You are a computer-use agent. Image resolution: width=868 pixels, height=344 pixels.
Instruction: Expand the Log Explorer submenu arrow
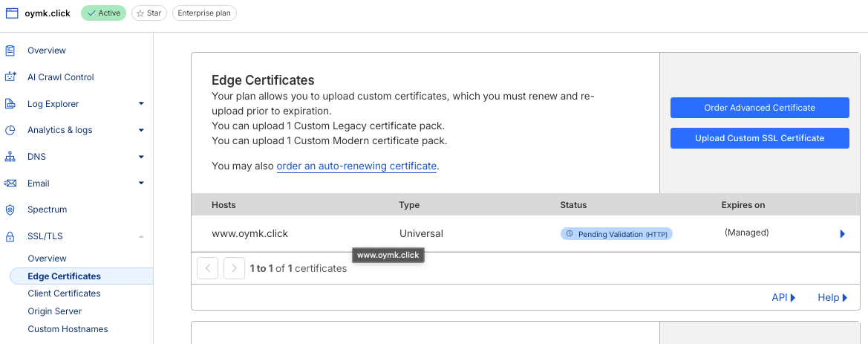(141, 104)
